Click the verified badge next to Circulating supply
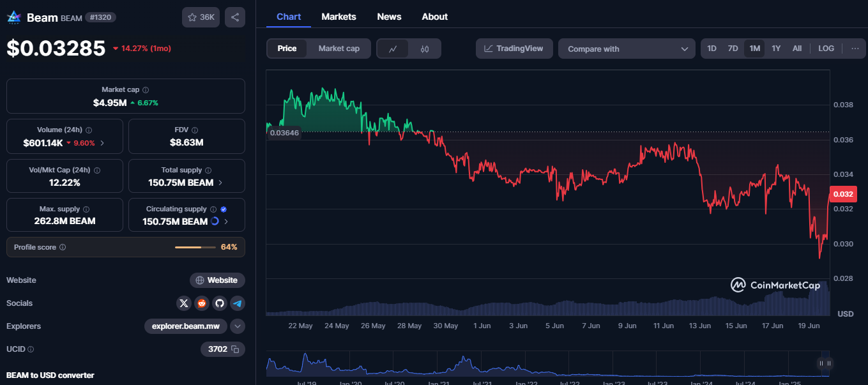This screenshot has height=385, width=868. [x=224, y=209]
